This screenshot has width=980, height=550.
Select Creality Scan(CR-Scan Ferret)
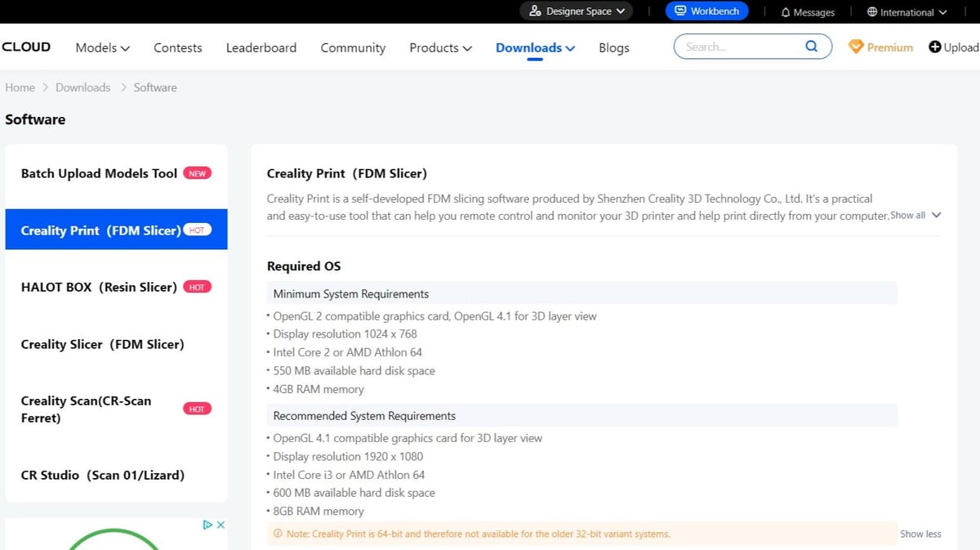point(116,409)
